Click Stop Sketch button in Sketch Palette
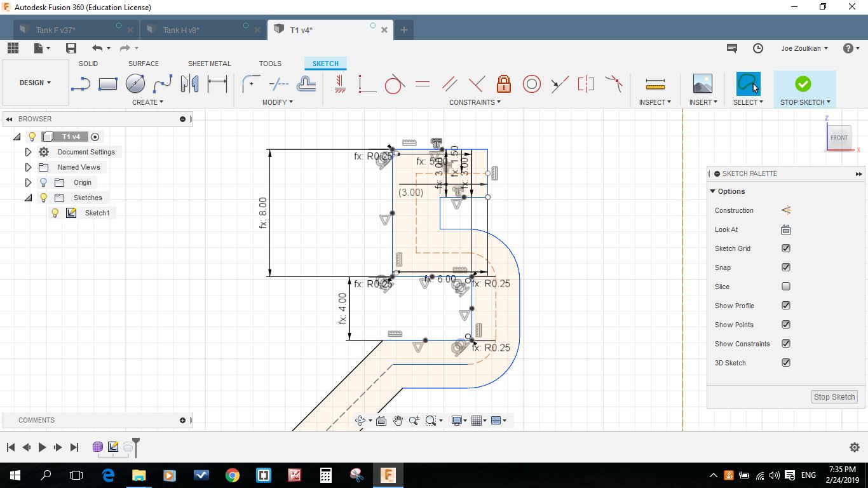This screenshot has width=868, height=488. coord(835,396)
